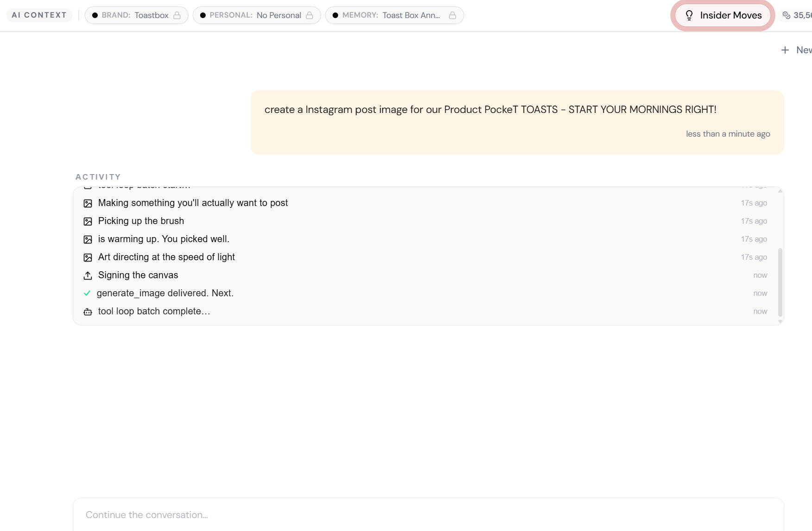Click the lock icon on Brand chip
The image size is (812, 531).
[177, 15]
